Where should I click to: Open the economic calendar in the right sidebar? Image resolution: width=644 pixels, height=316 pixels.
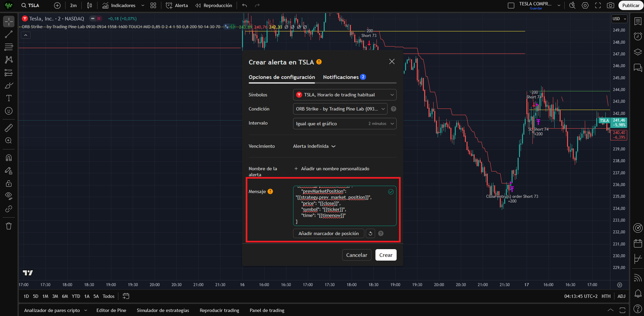(638, 243)
